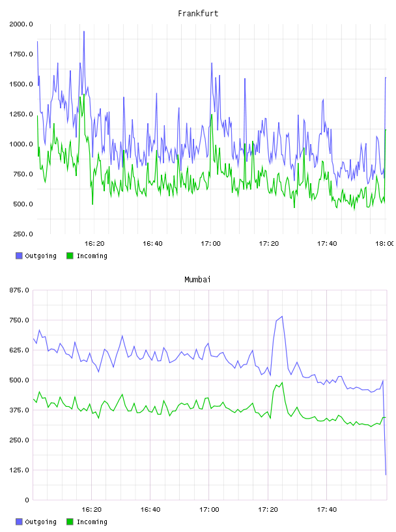Click the 250.0 y-axis label on Frankfurt chart
Viewport: 396px width, 532px height.
[x=23, y=234]
